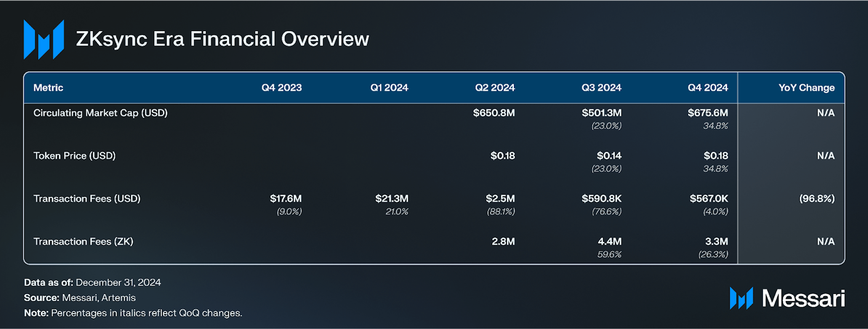Viewport: 868px width, 329px height.
Task: Click the '$590.8K' transaction fees value
Action: point(601,199)
